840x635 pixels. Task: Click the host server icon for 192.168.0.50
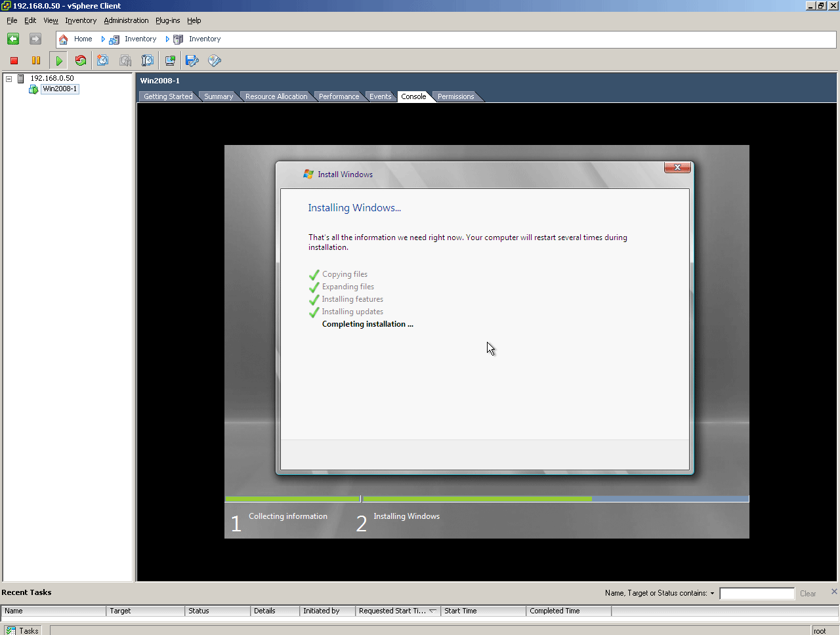[20, 79]
